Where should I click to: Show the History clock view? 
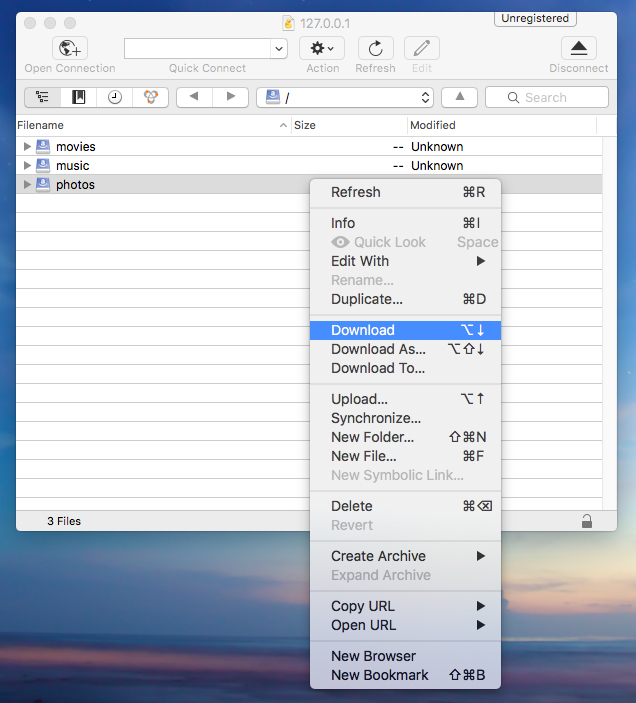coord(115,97)
